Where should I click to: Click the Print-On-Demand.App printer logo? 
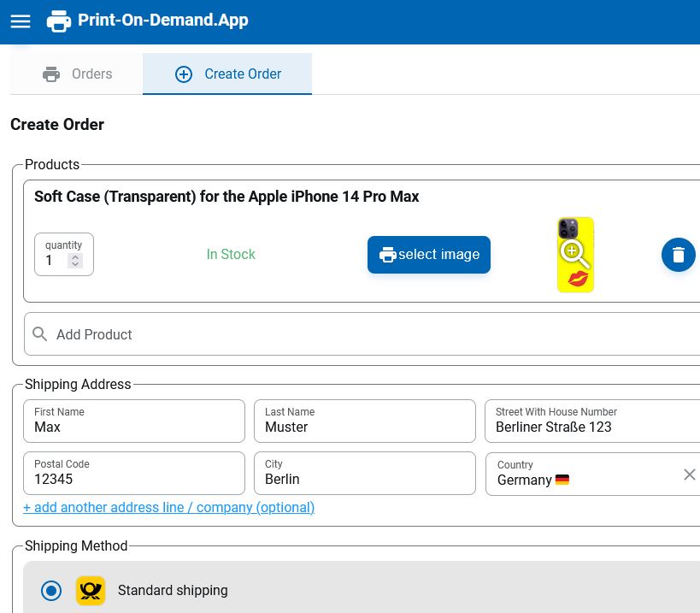click(x=58, y=21)
